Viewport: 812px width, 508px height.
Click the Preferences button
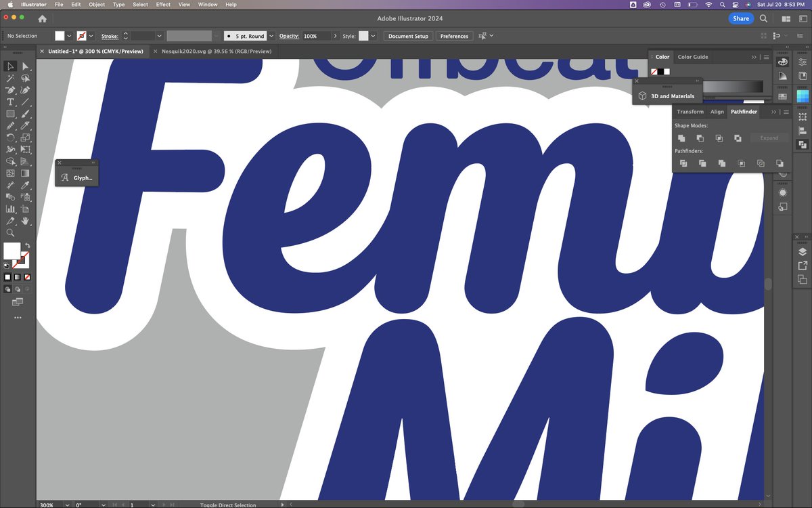(454, 36)
